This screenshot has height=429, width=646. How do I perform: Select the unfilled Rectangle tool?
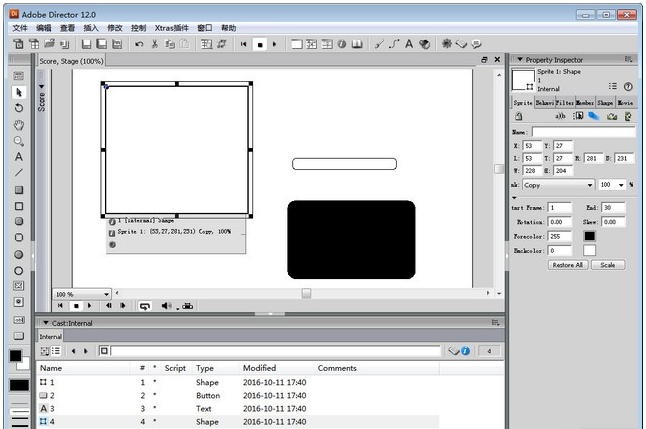(x=19, y=206)
